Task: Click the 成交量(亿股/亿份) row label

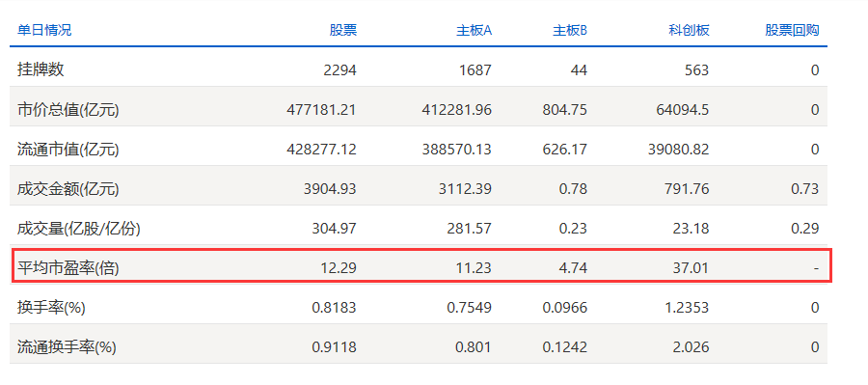Action: coord(79,229)
